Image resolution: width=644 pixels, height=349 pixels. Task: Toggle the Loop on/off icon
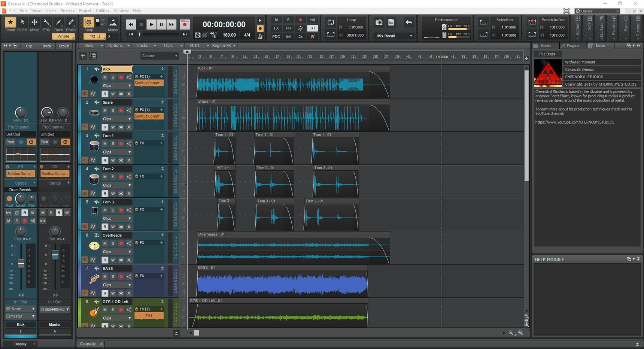pos(331,22)
